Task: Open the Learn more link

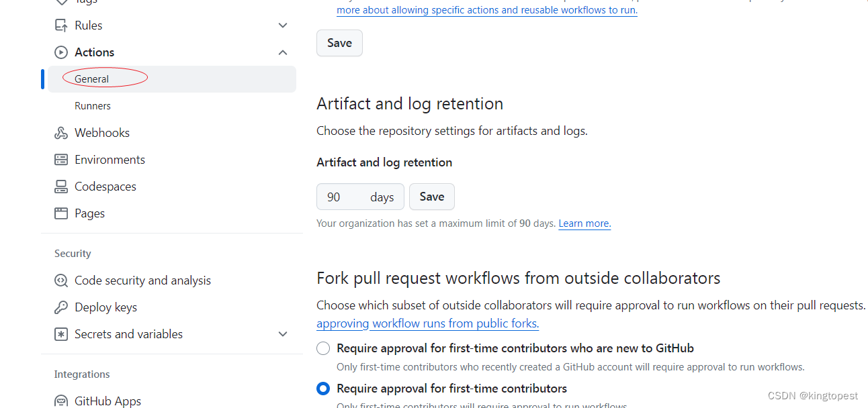Action: [x=584, y=223]
